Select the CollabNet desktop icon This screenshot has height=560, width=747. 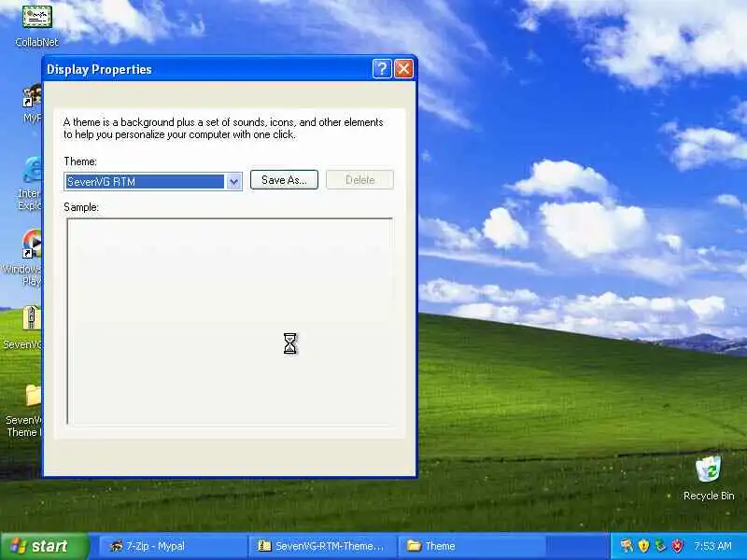(36, 25)
